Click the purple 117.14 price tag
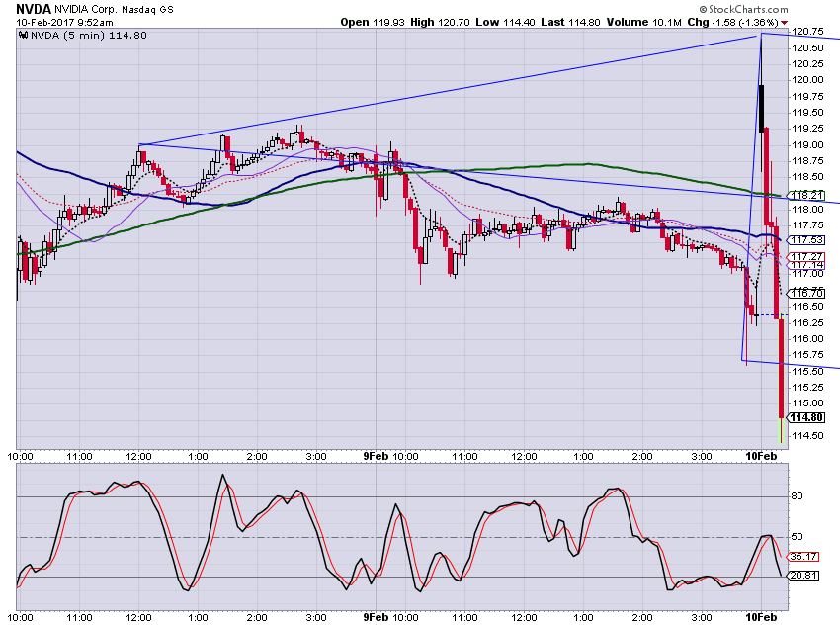Image resolution: width=840 pixels, height=626 pixels. [806, 265]
